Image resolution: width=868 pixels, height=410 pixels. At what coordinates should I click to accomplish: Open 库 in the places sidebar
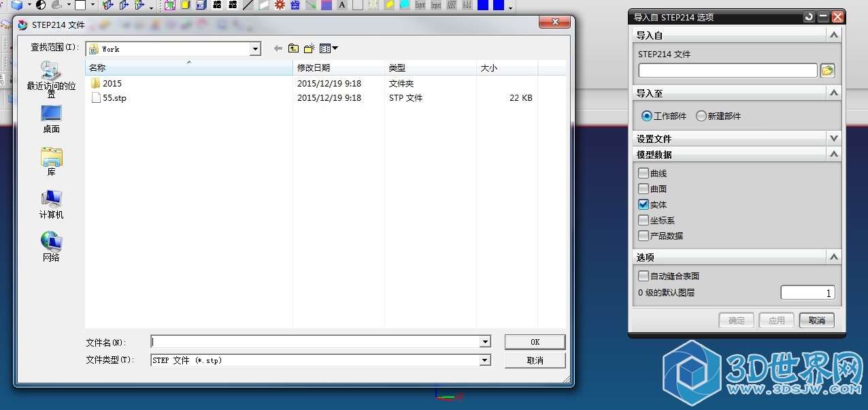[x=51, y=161]
